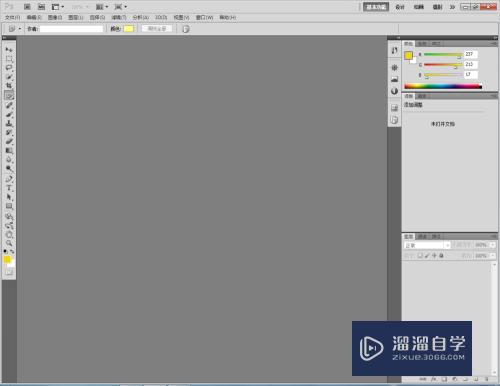Image resolution: width=500 pixels, height=386 pixels.
Task: Open the layer opacity dropdown arrow
Action: 493,245
